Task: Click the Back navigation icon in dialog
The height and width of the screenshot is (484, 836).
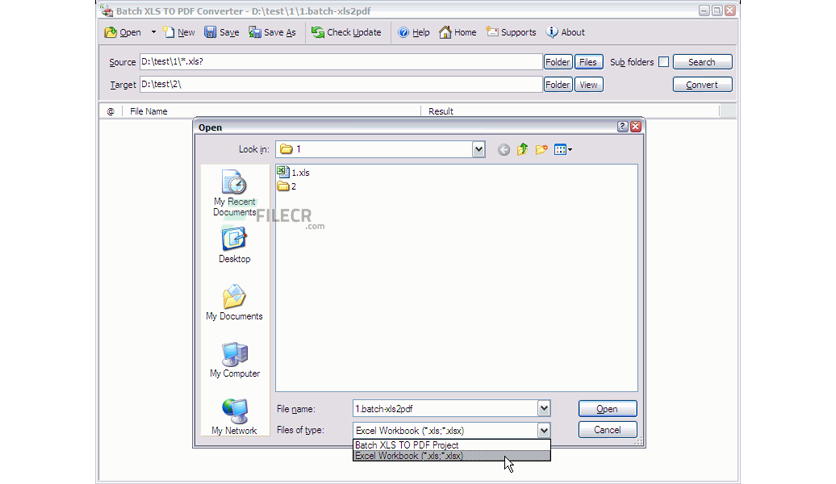Action: coord(503,150)
